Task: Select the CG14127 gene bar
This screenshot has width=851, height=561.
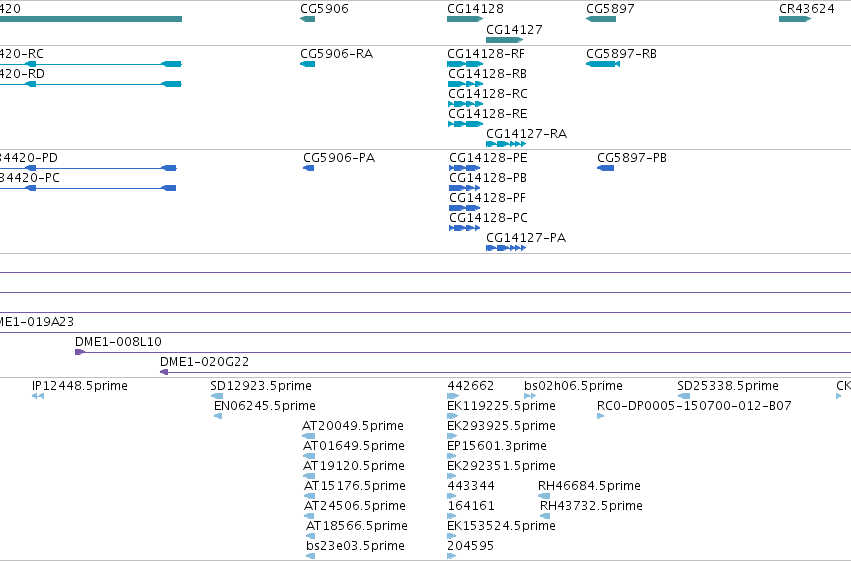Action: (x=504, y=40)
